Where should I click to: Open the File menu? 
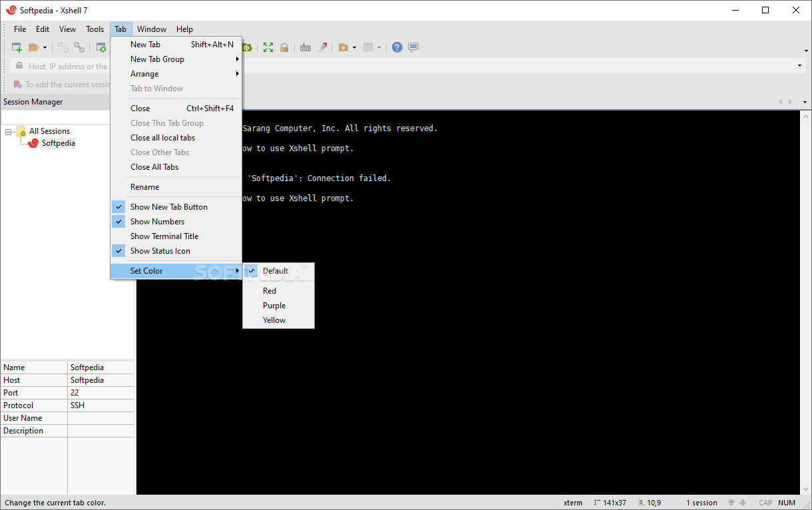point(20,29)
